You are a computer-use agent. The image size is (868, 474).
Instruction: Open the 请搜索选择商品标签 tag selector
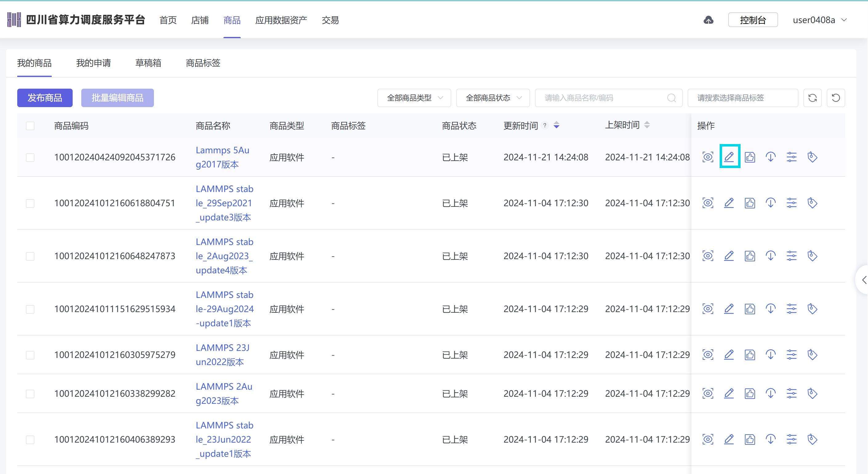[x=743, y=98]
